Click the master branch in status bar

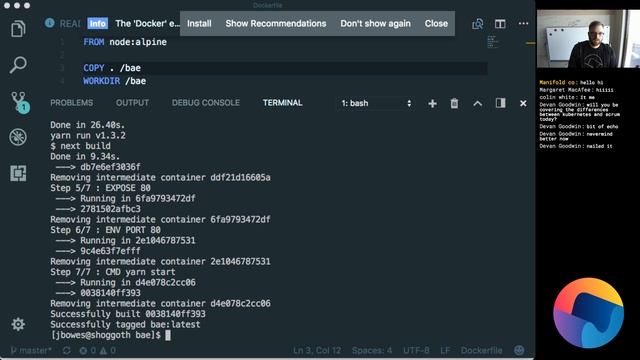(x=31, y=350)
